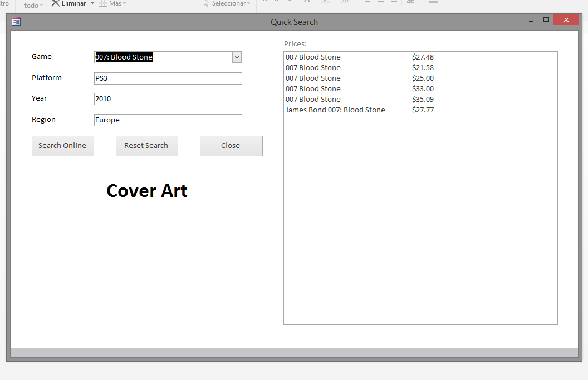This screenshot has height=380, width=588.
Task: Minimize the Quick Search window
Action: 531,20
